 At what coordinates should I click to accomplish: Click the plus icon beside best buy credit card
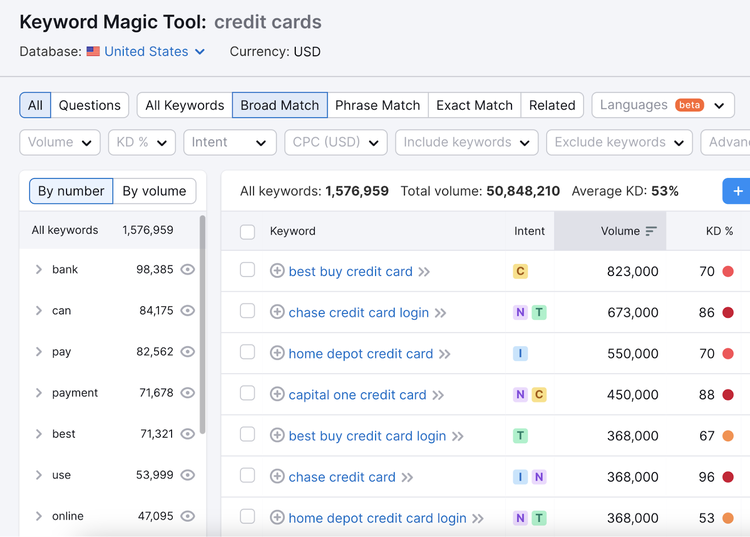click(x=277, y=271)
